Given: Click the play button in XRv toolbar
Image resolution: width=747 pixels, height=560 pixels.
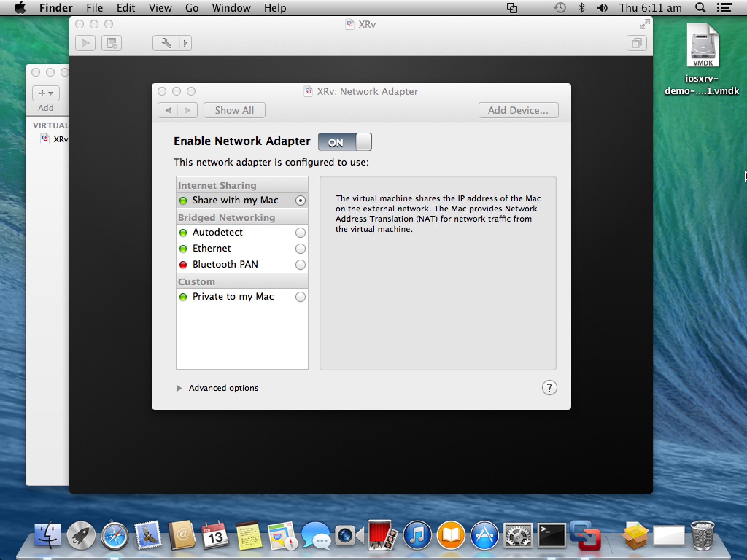Looking at the screenshot, I should point(85,43).
